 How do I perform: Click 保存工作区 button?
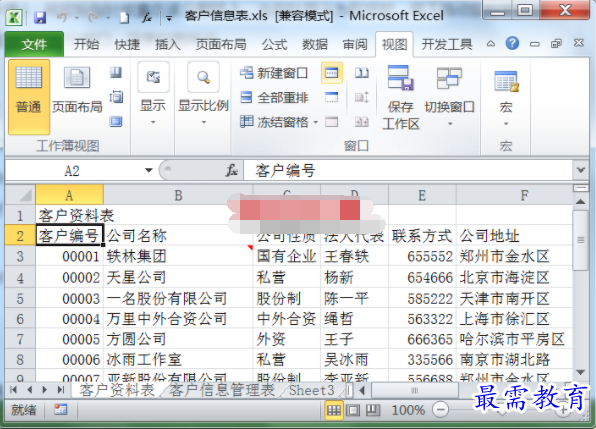[401, 97]
